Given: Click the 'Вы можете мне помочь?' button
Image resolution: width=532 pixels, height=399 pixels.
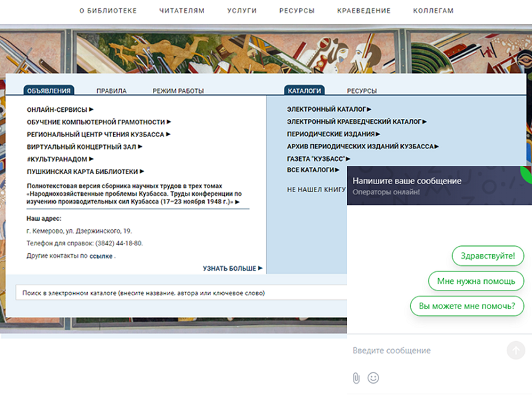Looking at the screenshot, I should tap(467, 306).
